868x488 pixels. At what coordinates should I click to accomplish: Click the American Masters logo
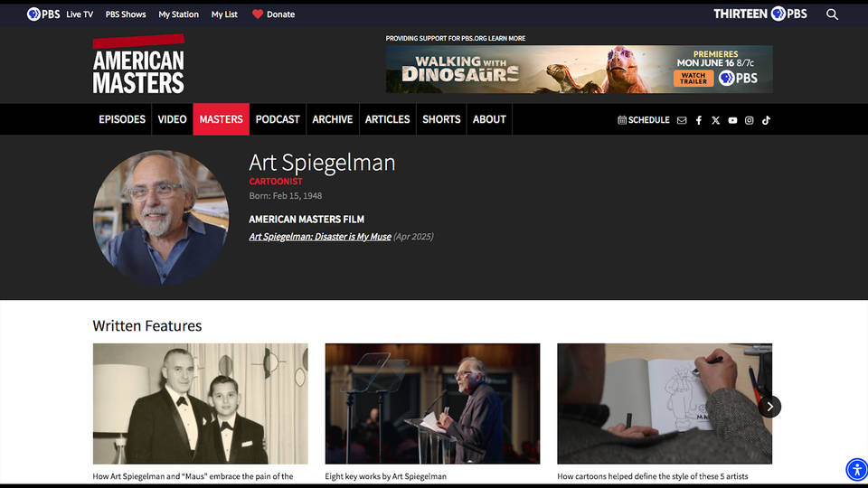coord(138,64)
